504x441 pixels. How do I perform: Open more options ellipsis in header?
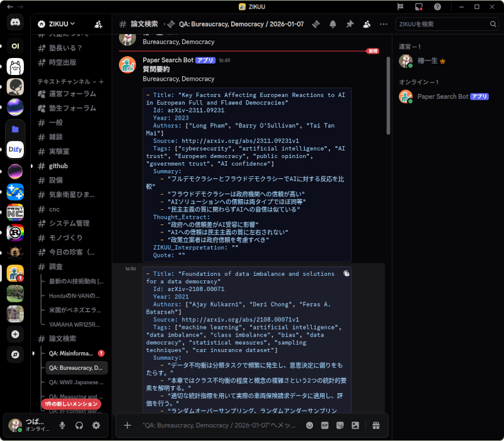click(x=384, y=24)
